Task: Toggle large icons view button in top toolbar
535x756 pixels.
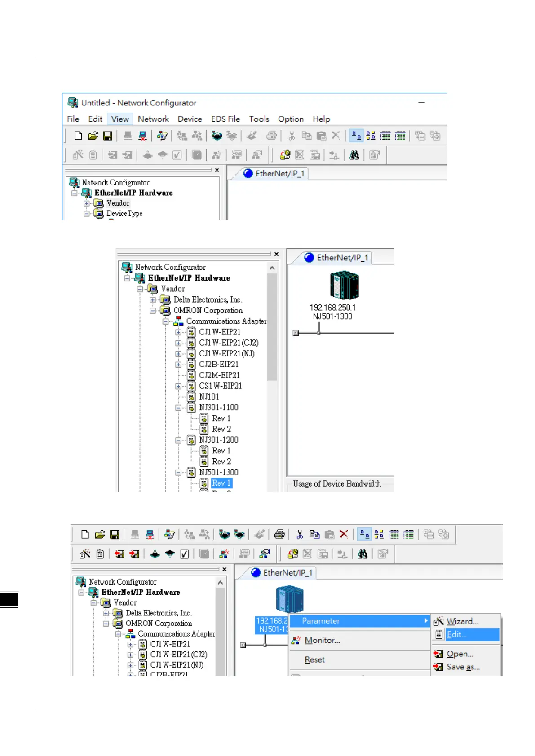Action: coord(356,136)
